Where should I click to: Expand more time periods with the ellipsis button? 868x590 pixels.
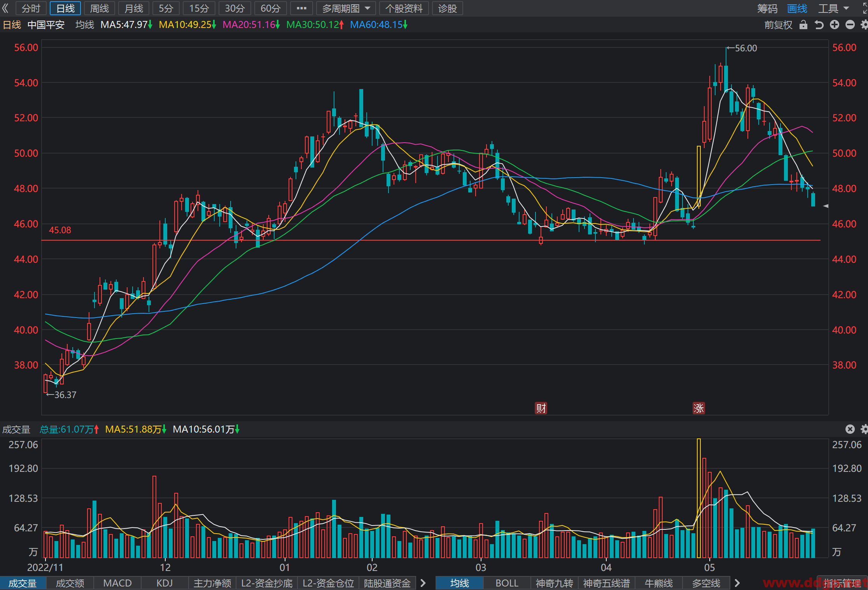click(x=301, y=8)
